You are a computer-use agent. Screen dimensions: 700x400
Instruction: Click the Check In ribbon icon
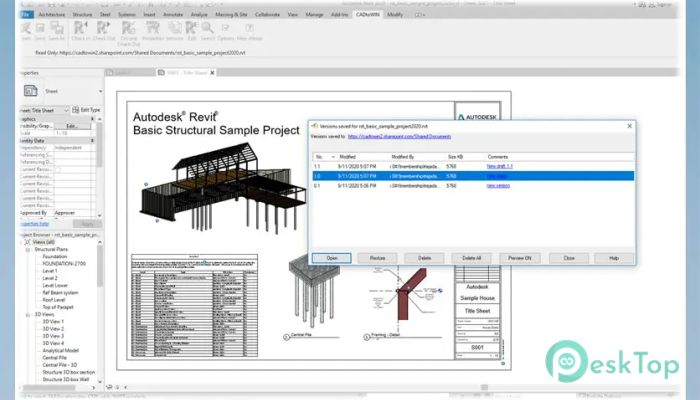pos(81,28)
